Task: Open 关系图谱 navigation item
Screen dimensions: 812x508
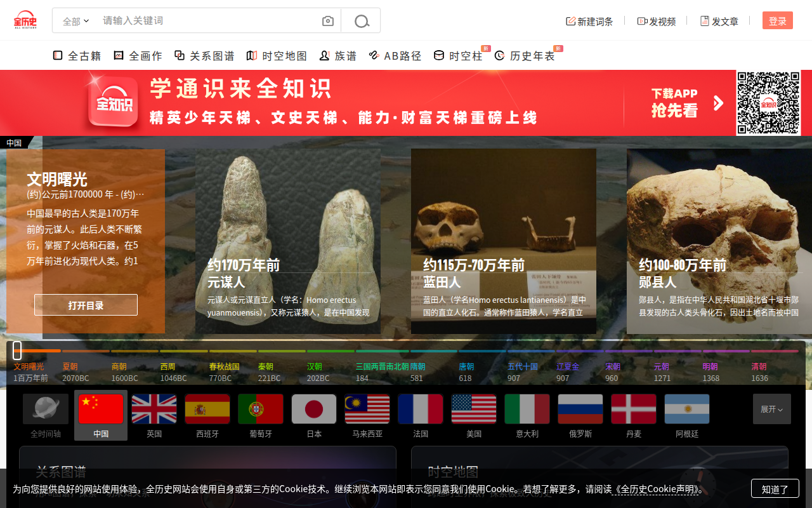Action: click(204, 56)
